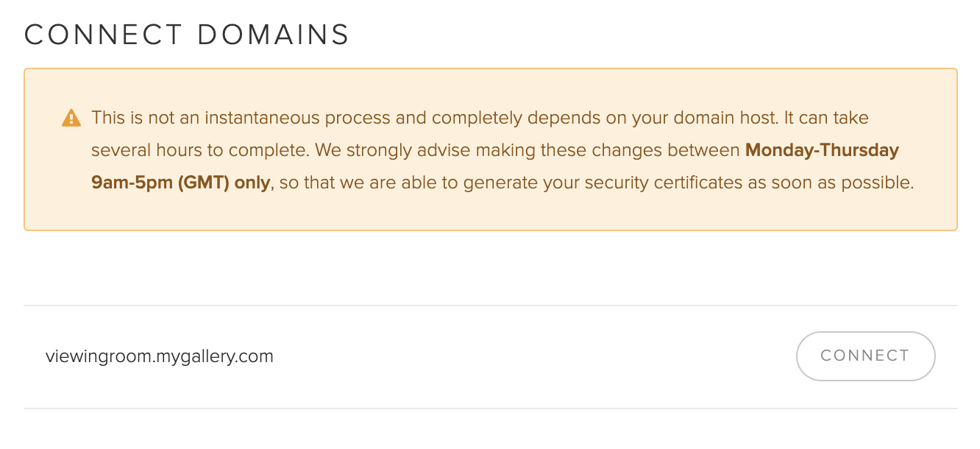Click the bold 9am-5pm (GMT) only text
This screenshot has height=449, width=980.
[181, 183]
